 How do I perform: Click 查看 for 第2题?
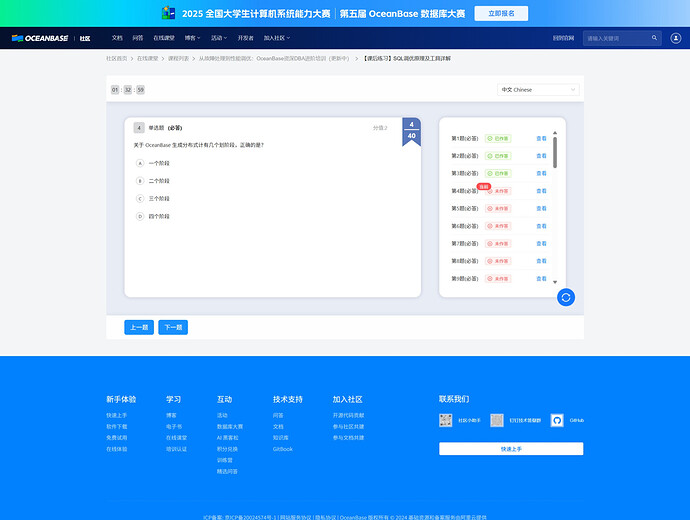(541, 156)
